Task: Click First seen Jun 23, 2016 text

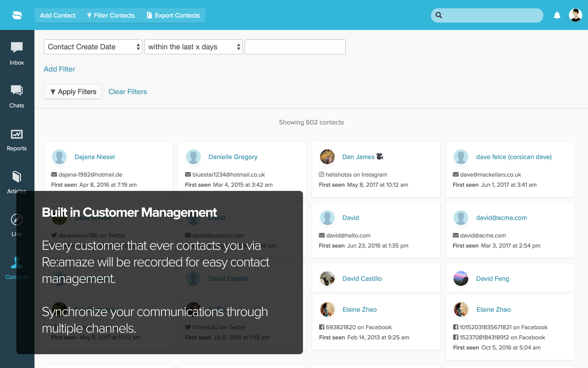Action: 364,246
